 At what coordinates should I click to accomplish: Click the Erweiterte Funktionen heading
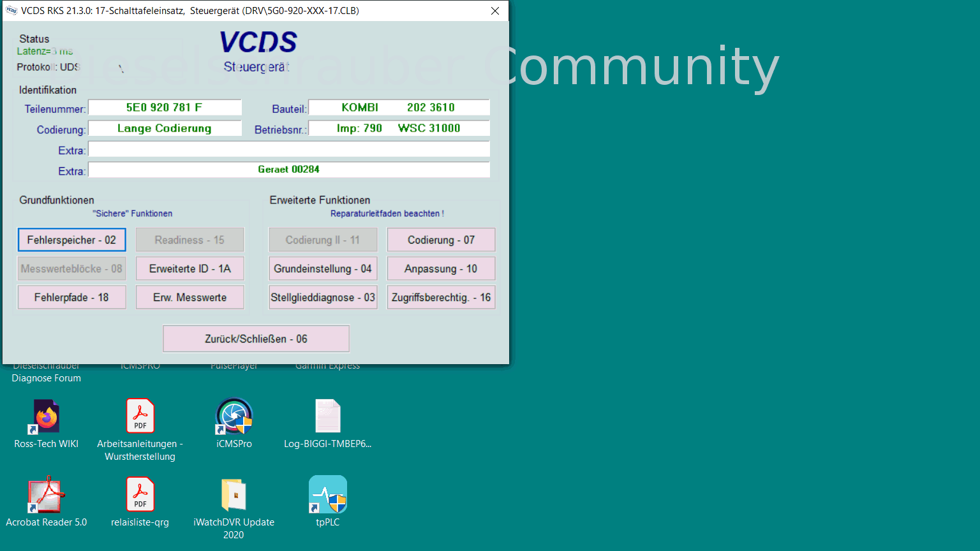[320, 200]
